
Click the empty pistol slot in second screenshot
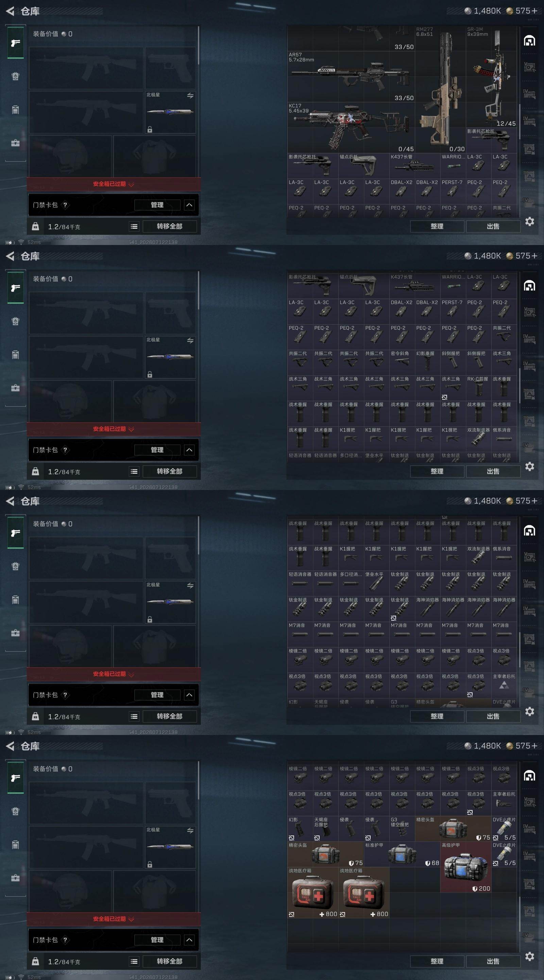pyautogui.click(x=170, y=313)
